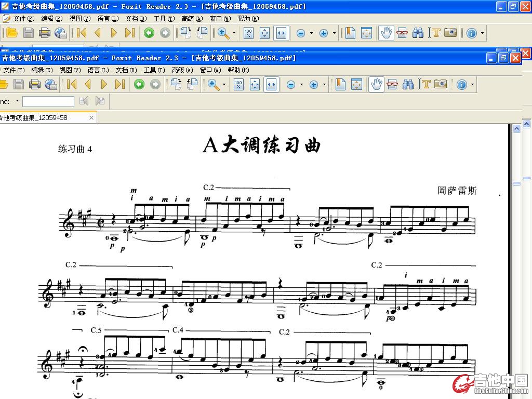The height and width of the screenshot is (399, 532).
Task: Close the 吉他考级曲集_12059458 tab
Action: (x=91, y=118)
